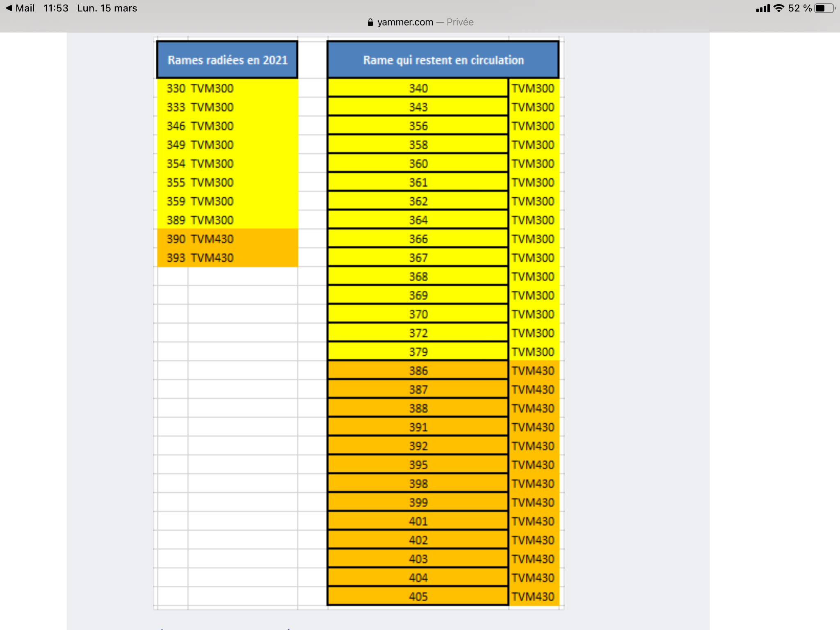Tap the 'Rame qui restent en circulation' header
Viewport: 840px width, 630px height.
pos(443,60)
